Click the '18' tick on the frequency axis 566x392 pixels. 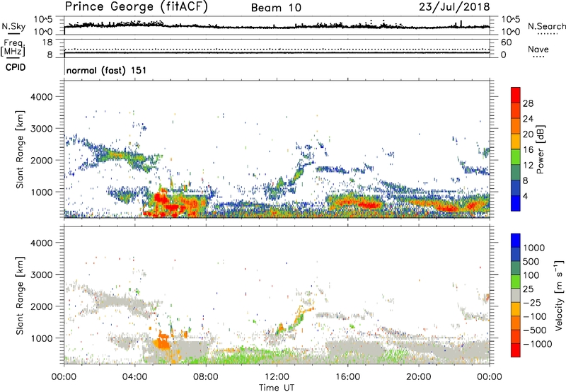tap(47, 42)
